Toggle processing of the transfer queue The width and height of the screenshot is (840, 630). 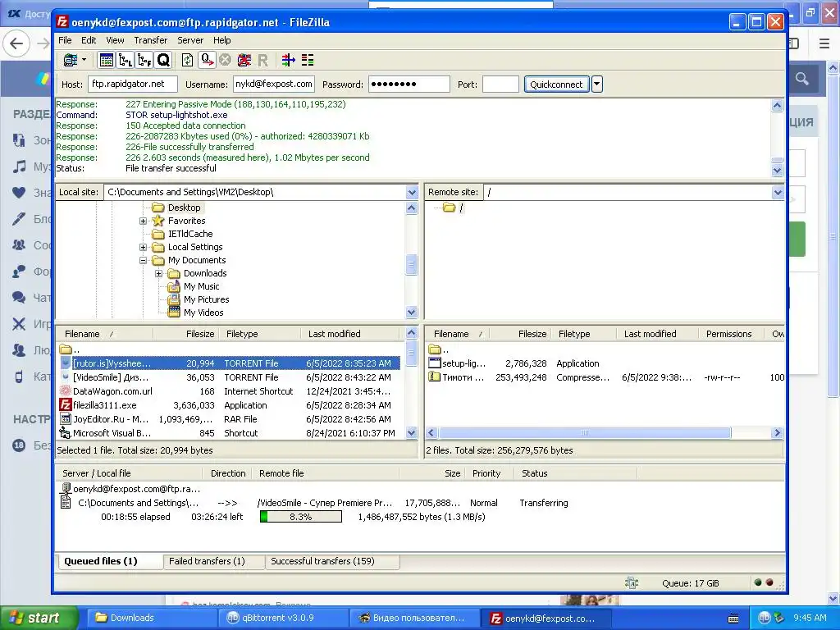click(206, 60)
